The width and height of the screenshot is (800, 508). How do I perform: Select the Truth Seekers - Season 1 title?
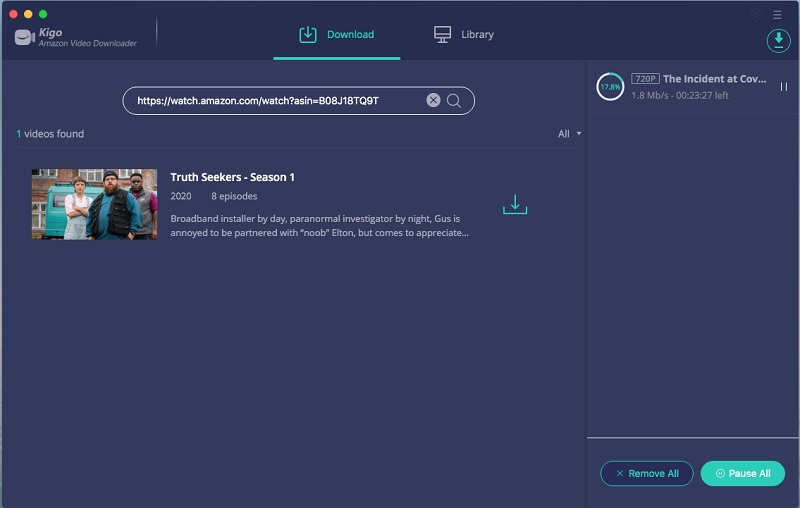[232, 177]
